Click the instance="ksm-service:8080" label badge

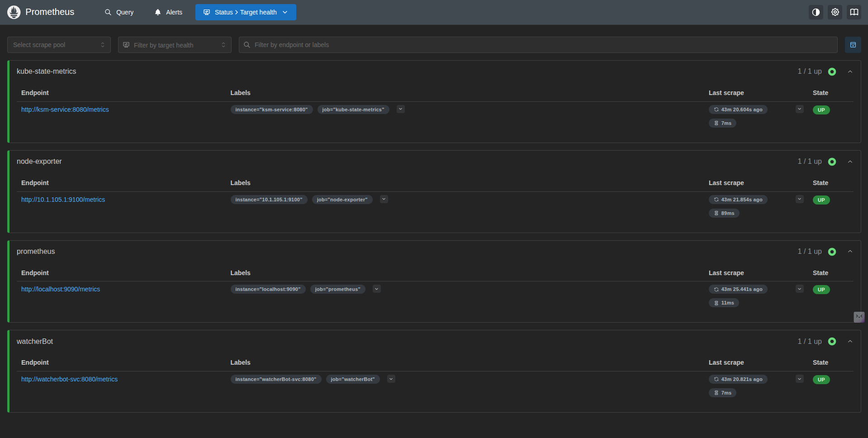(x=271, y=109)
